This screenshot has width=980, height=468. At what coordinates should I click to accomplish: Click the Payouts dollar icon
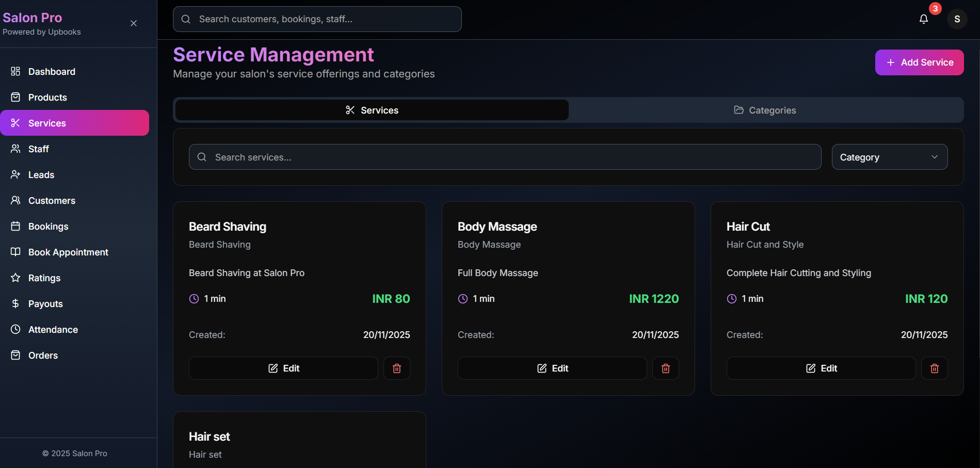(x=15, y=303)
